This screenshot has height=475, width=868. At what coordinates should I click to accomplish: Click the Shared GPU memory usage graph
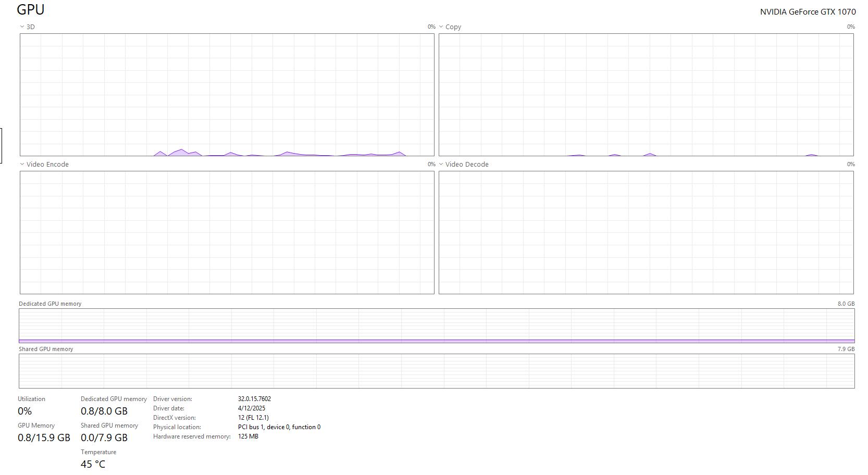pyautogui.click(x=437, y=371)
